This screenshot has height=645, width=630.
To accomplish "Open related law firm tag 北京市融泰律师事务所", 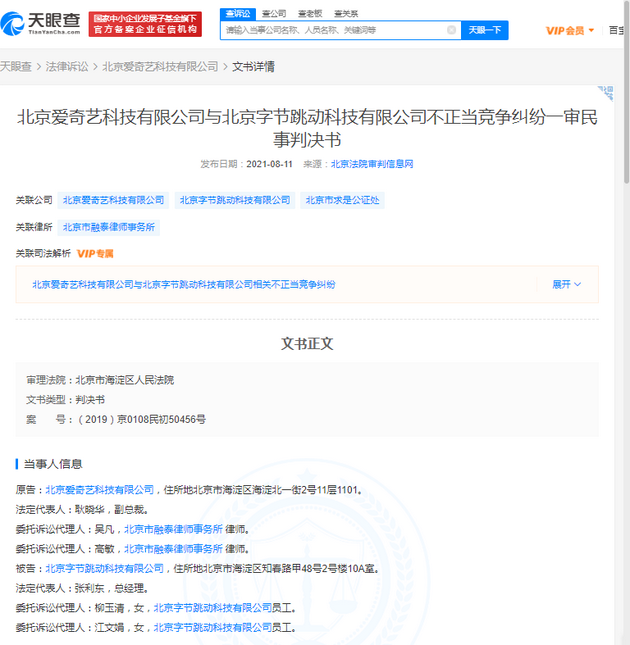I will pyautogui.click(x=109, y=227).
